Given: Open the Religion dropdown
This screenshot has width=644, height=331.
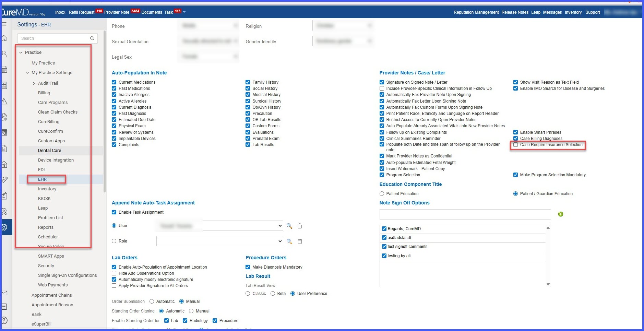Looking at the screenshot, I should click(x=343, y=26).
